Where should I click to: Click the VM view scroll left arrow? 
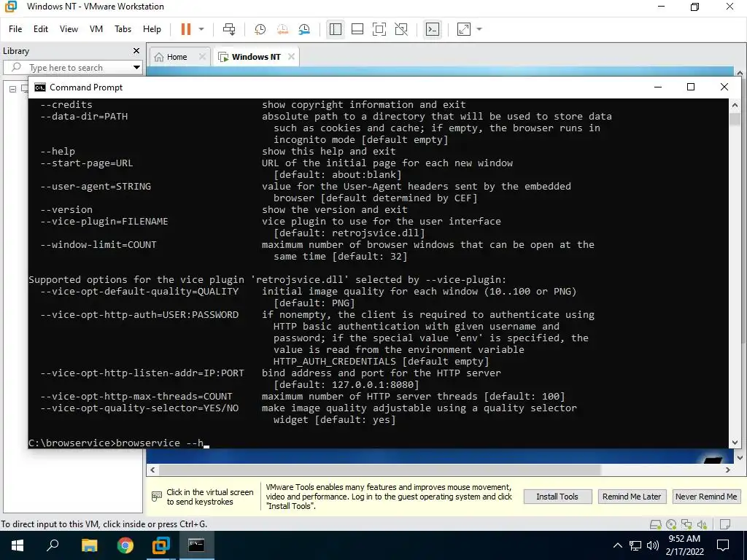click(152, 470)
